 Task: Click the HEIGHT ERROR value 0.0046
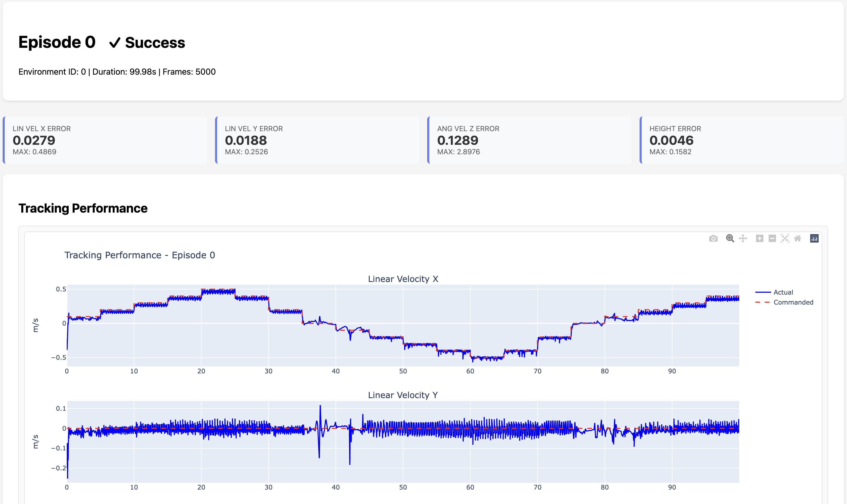tap(671, 140)
